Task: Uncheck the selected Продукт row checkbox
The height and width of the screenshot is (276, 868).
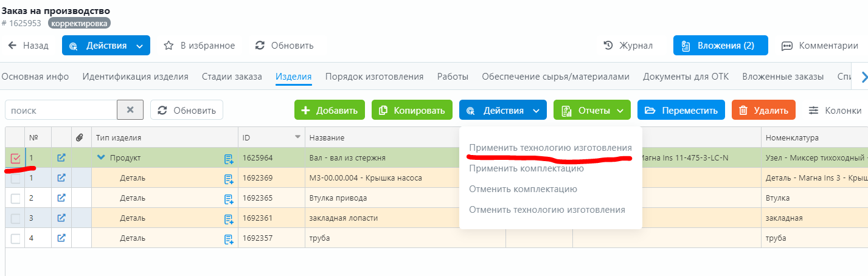Action: (16, 159)
